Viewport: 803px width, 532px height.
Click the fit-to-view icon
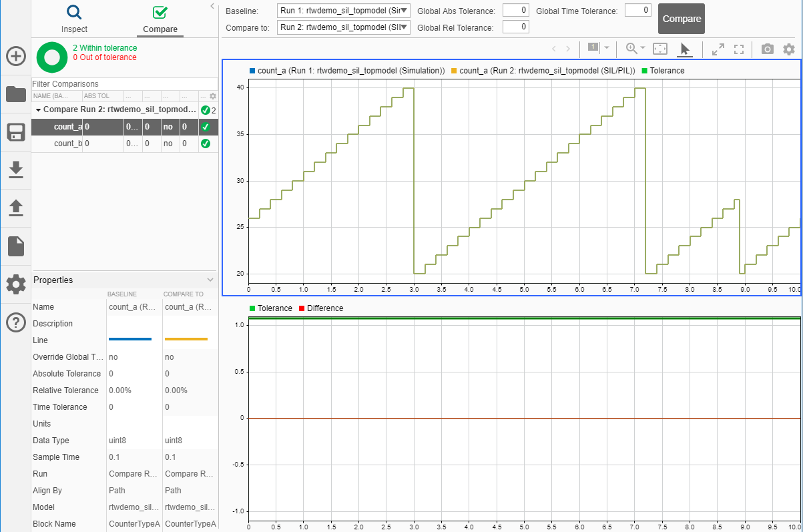(x=660, y=49)
